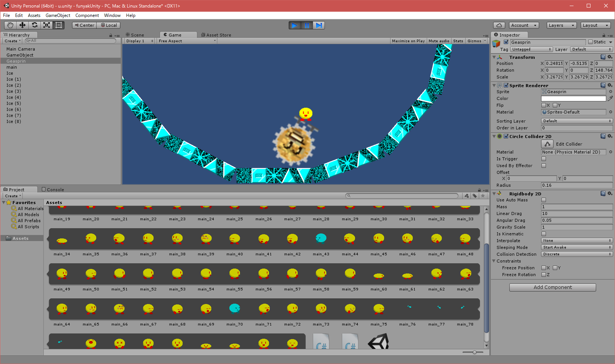The height and width of the screenshot is (364, 615).
Task: Open the GameObject menu
Action: (58, 15)
